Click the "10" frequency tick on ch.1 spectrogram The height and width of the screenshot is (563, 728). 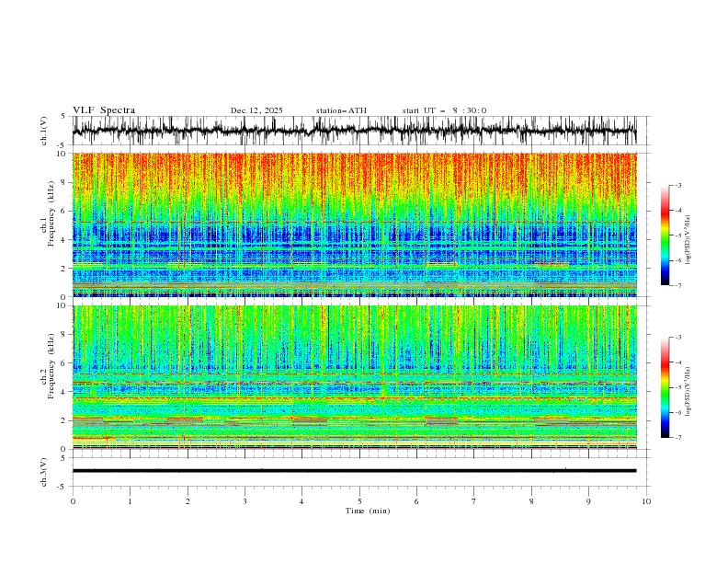(63, 154)
